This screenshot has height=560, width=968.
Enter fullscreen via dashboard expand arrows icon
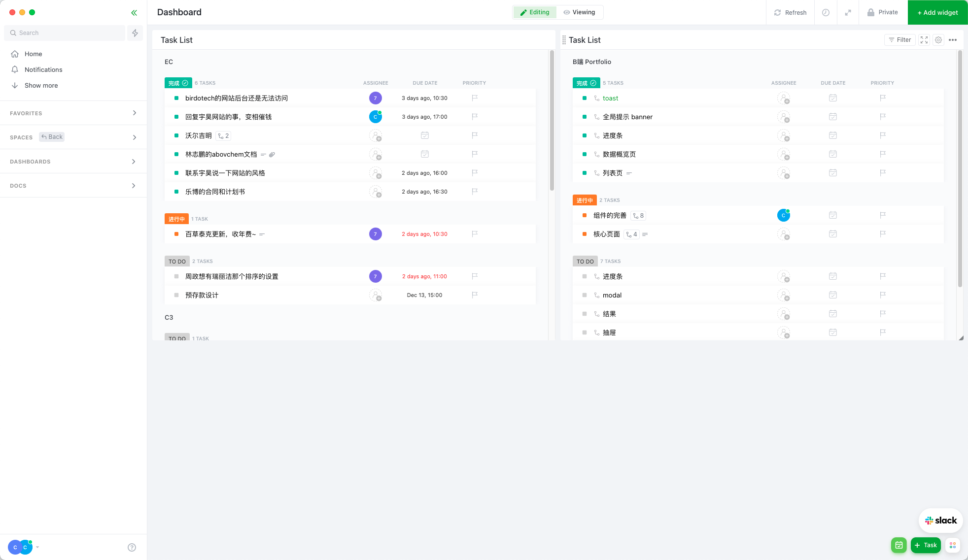[848, 12]
